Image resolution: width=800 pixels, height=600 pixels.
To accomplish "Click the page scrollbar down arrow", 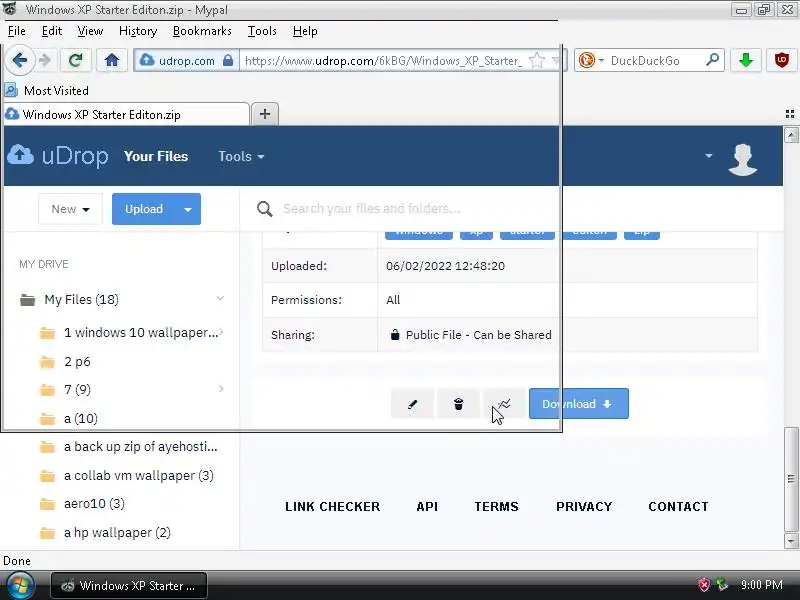I will (x=791, y=540).
